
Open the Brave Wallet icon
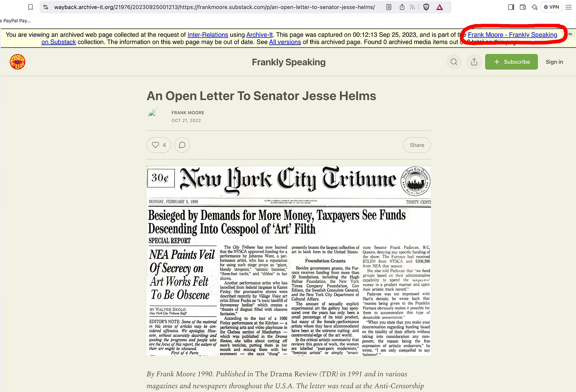[x=523, y=7]
